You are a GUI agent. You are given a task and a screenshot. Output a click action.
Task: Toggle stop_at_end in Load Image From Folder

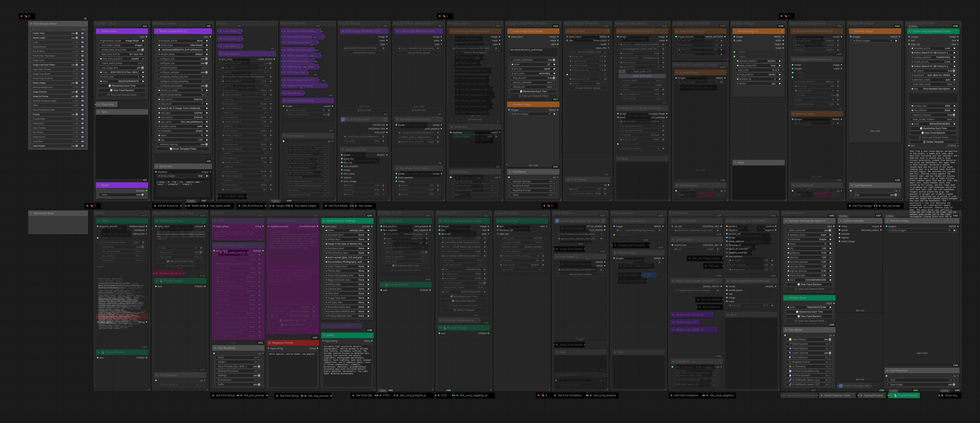pyautogui.click(x=553, y=78)
